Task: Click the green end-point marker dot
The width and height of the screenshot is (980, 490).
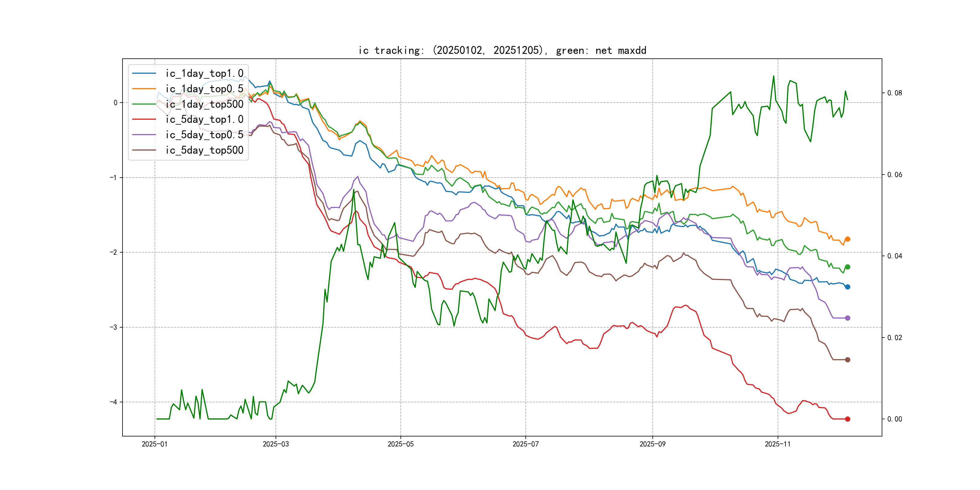Action: coord(847,267)
